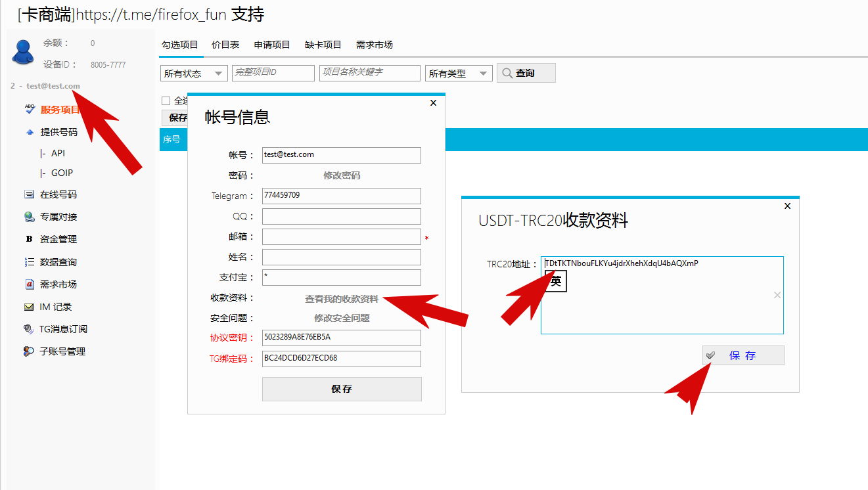Click the 协议密钥 input field
Screen dimensions: 868x490
click(342, 338)
